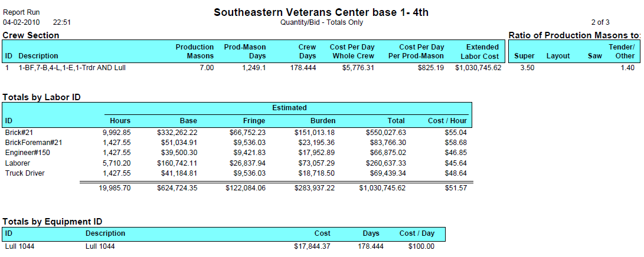Image resolution: width=644 pixels, height=257 pixels.
Task: Click the Cost / Hour column header
Action: 447,121
